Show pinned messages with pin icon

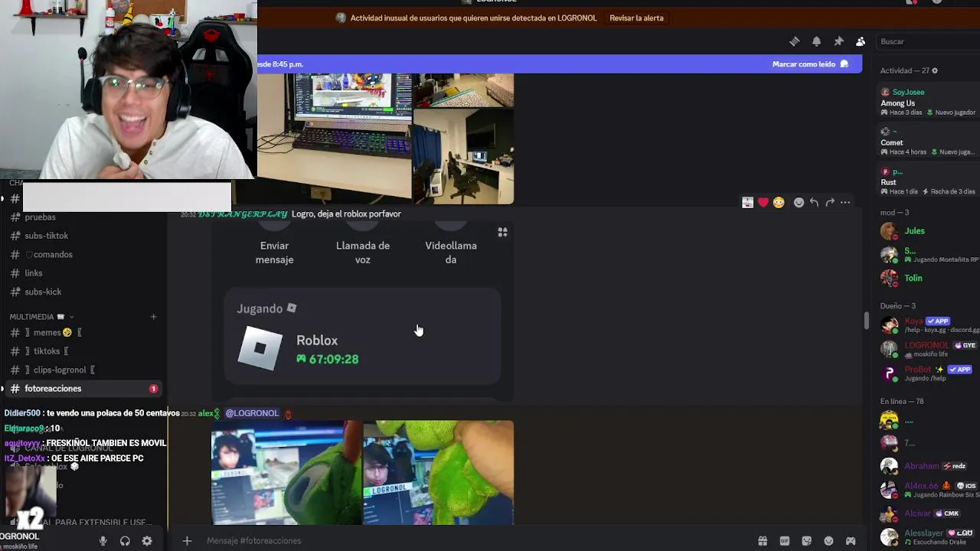[x=838, y=41]
